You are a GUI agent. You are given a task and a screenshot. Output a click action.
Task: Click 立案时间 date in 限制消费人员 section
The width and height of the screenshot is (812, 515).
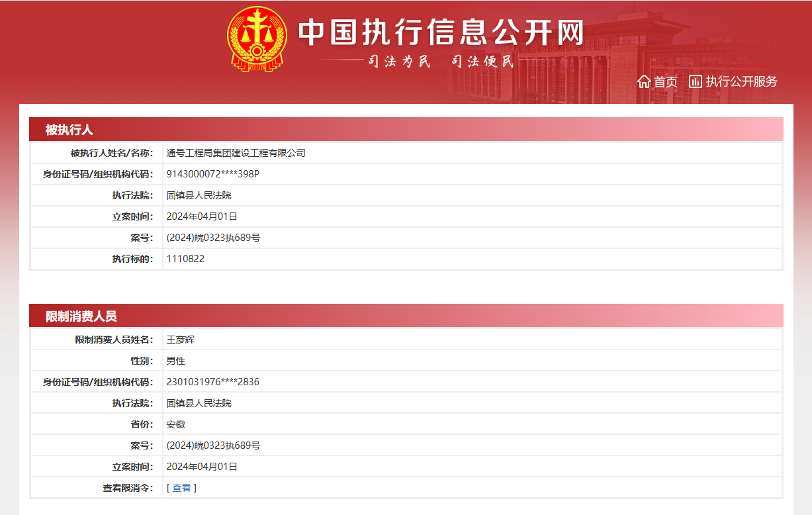(202, 467)
